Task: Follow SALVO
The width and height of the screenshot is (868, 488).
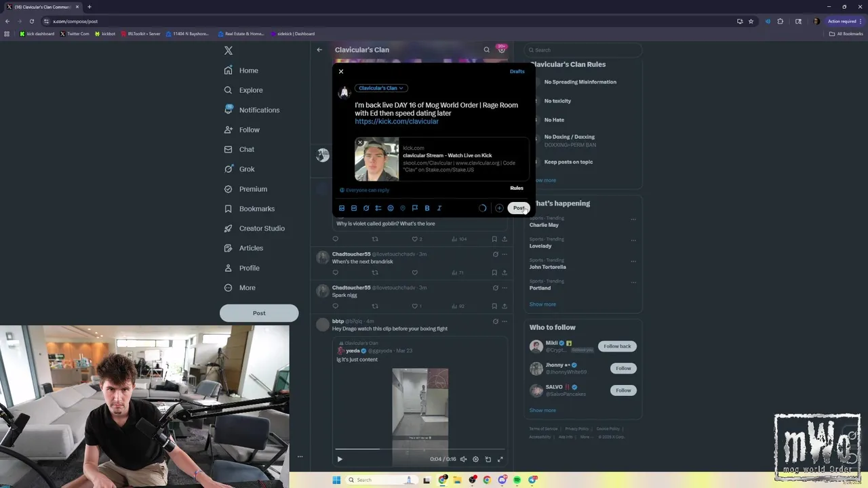Action: click(x=623, y=390)
